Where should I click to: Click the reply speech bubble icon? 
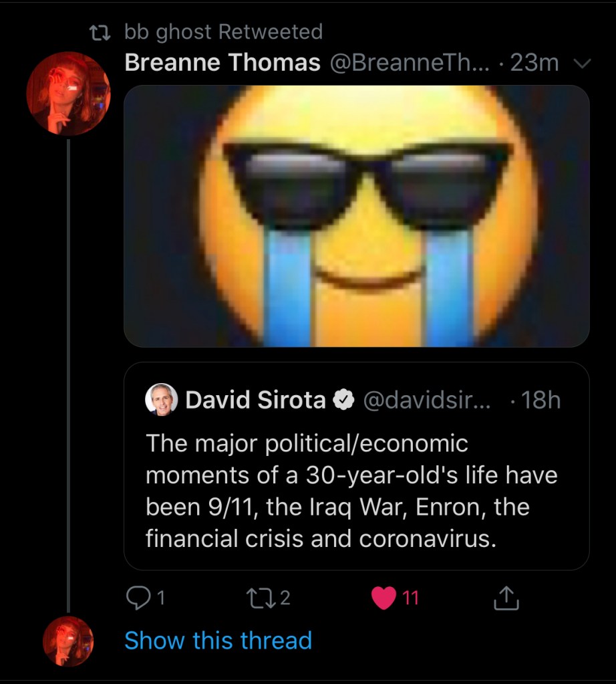click(138, 597)
